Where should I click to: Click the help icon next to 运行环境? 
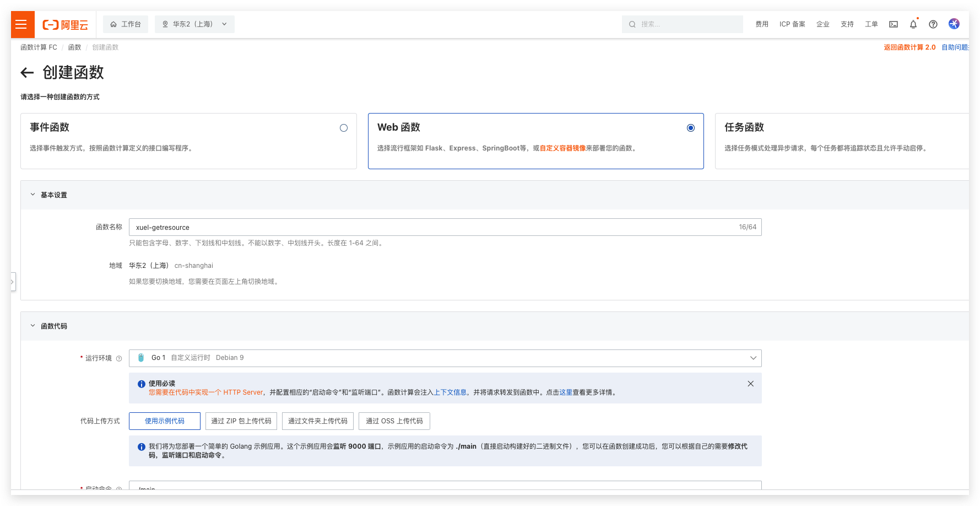(119, 359)
